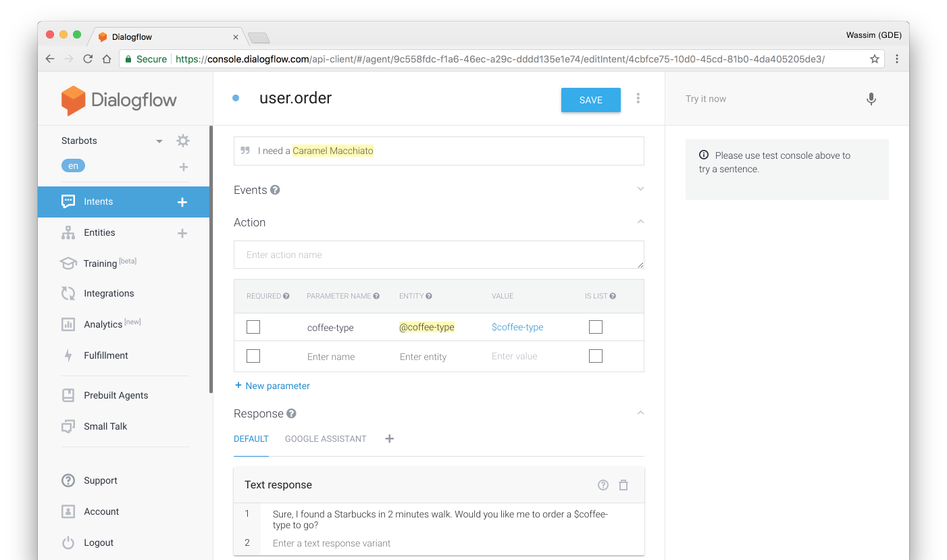
Task: Collapse the Response section
Action: (x=641, y=413)
